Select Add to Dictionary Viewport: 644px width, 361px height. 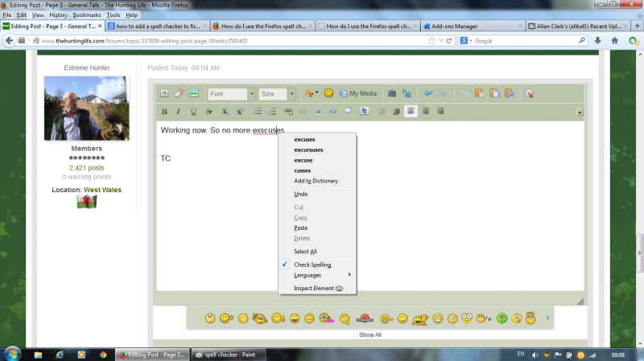point(316,181)
